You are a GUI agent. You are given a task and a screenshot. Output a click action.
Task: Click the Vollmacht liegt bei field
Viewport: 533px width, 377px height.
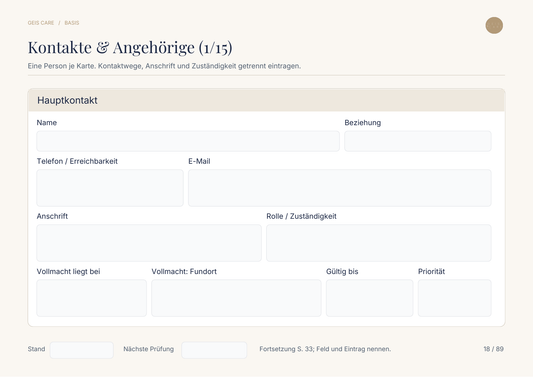tap(91, 298)
